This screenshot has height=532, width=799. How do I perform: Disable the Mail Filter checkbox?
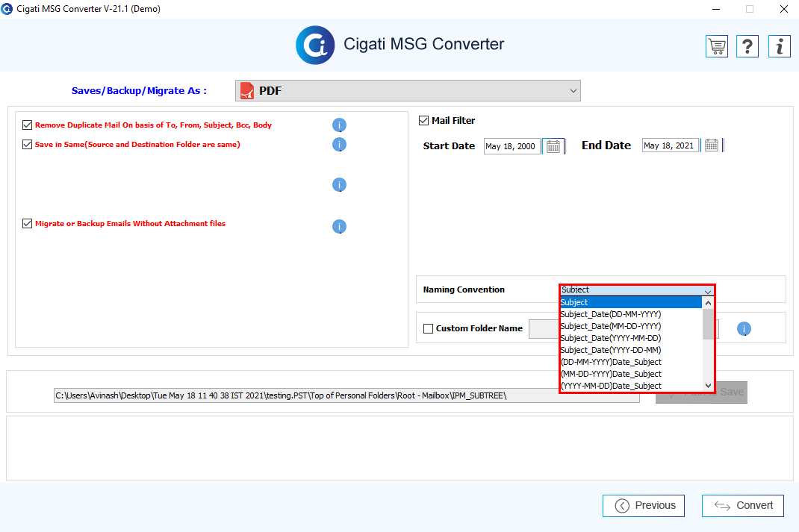(x=424, y=121)
